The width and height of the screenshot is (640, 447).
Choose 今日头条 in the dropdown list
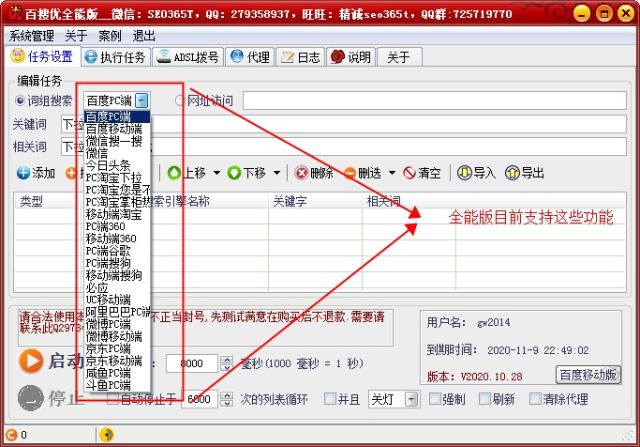(x=117, y=165)
